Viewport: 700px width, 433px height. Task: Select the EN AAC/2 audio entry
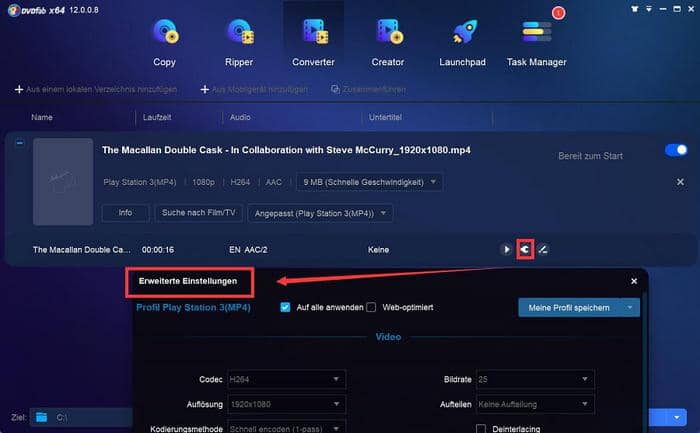point(248,250)
